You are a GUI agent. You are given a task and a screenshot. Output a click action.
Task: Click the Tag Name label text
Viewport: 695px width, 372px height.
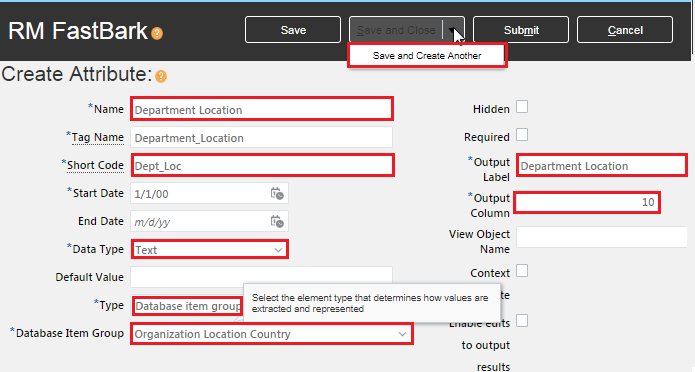point(98,137)
